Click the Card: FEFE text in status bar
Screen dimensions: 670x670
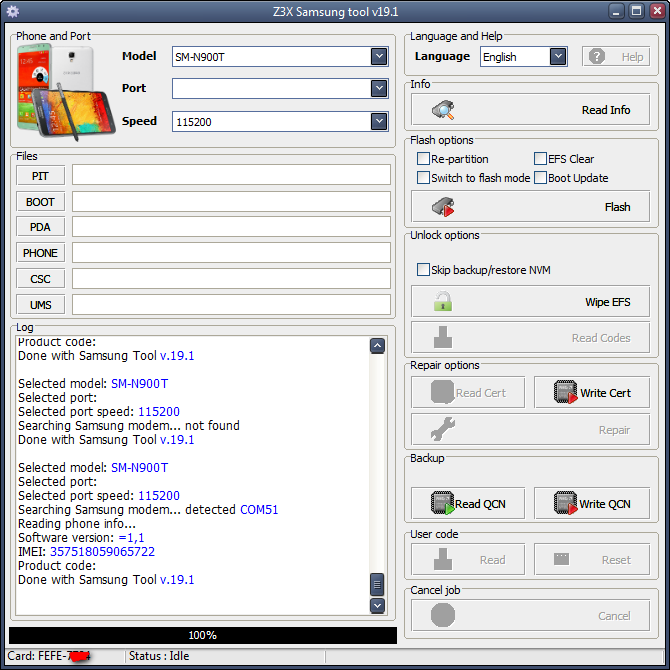coord(48,656)
